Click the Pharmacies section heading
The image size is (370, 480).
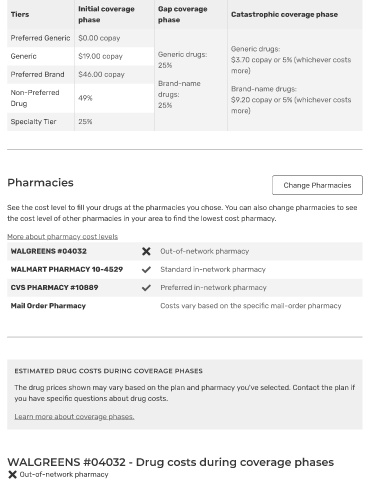coord(40,183)
